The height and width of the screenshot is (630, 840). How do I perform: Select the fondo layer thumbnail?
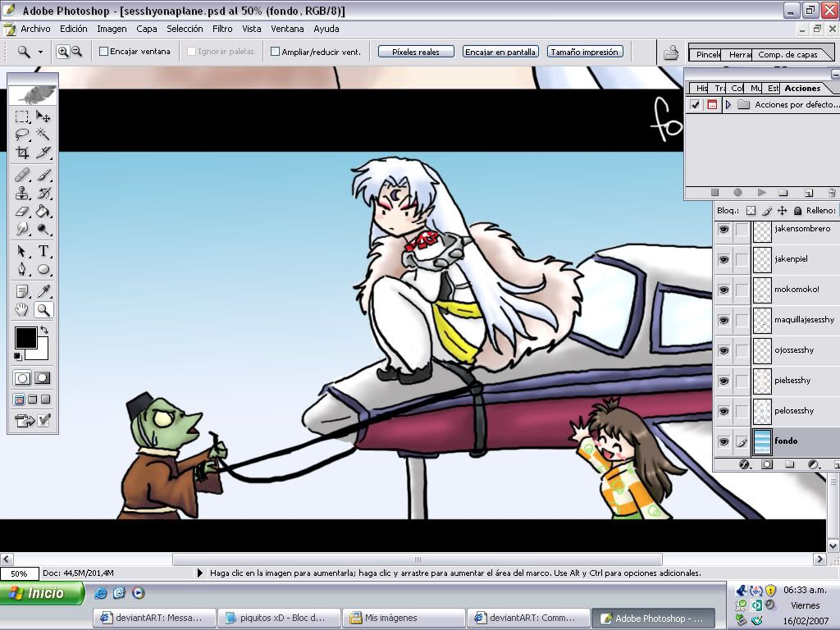click(x=762, y=442)
